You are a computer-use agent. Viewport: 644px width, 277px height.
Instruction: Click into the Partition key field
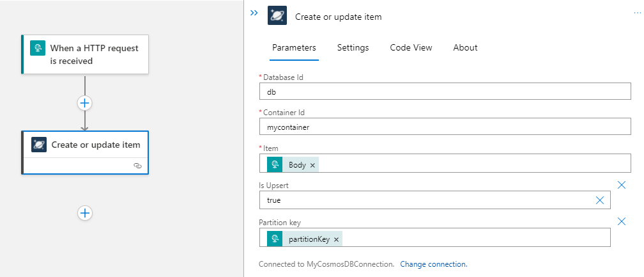point(435,237)
